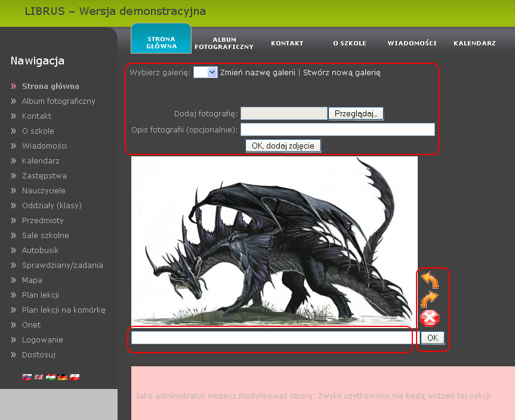The height and width of the screenshot is (420, 515).
Task: Switch language with the Slovak flag
Action: point(27,376)
